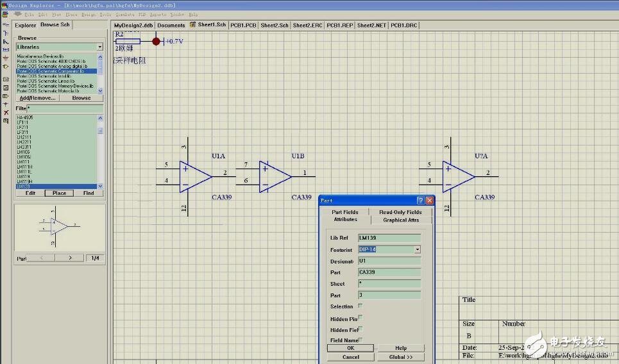Click next part arrow in part selector
This screenshot has width=619, height=364.
(71, 258)
